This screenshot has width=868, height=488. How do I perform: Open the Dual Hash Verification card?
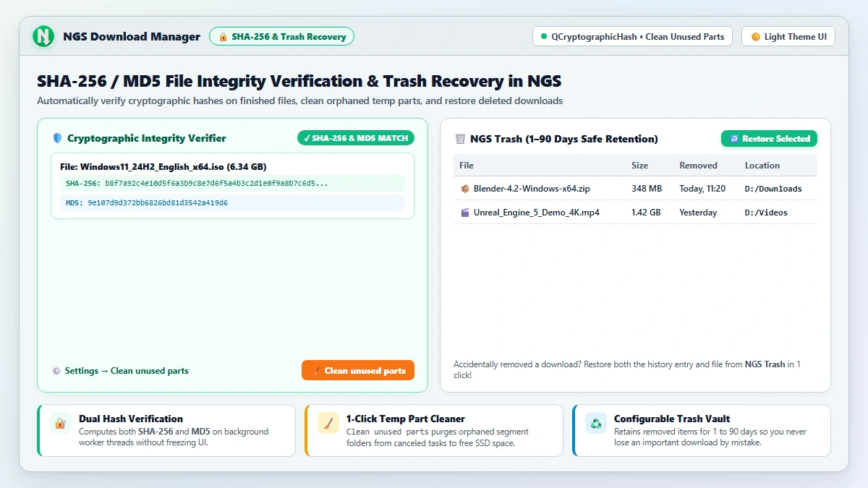pyautogui.click(x=166, y=430)
